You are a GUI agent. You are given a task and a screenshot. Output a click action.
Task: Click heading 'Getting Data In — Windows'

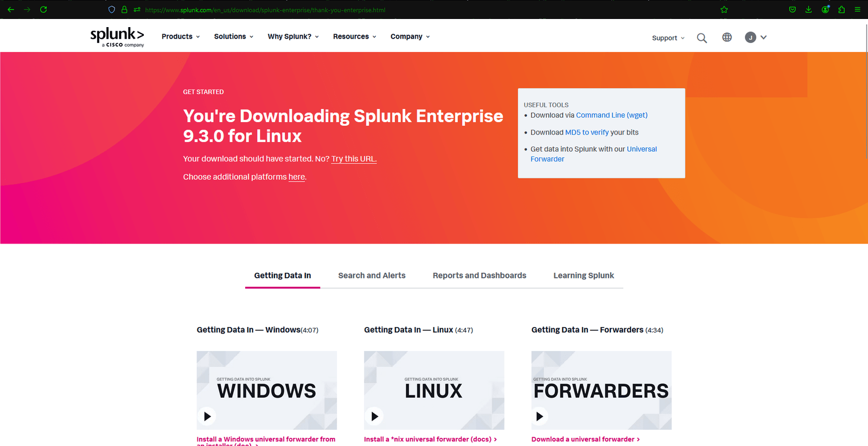click(257, 330)
